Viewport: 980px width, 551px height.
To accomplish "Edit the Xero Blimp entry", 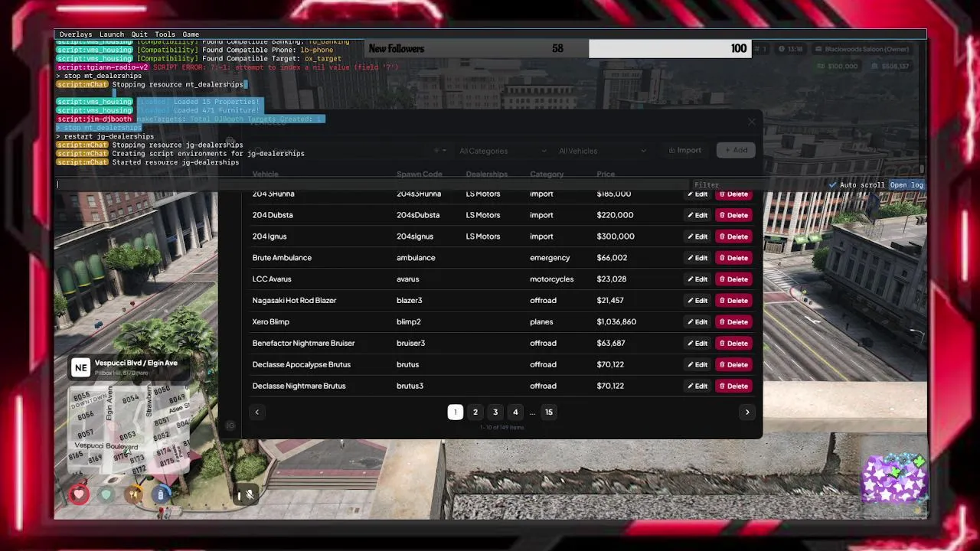I will [697, 322].
